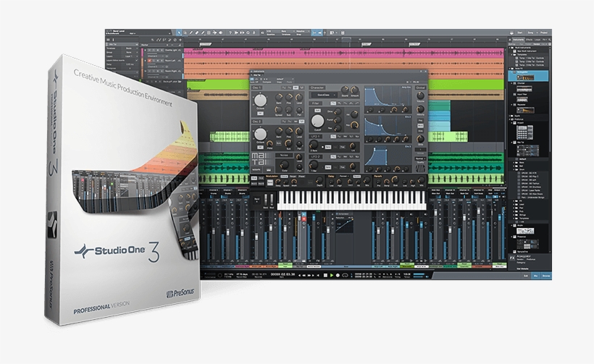Screen dimensions: 594x364
Task: Click the keyboard modulation wheel
Action: [272, 200]
